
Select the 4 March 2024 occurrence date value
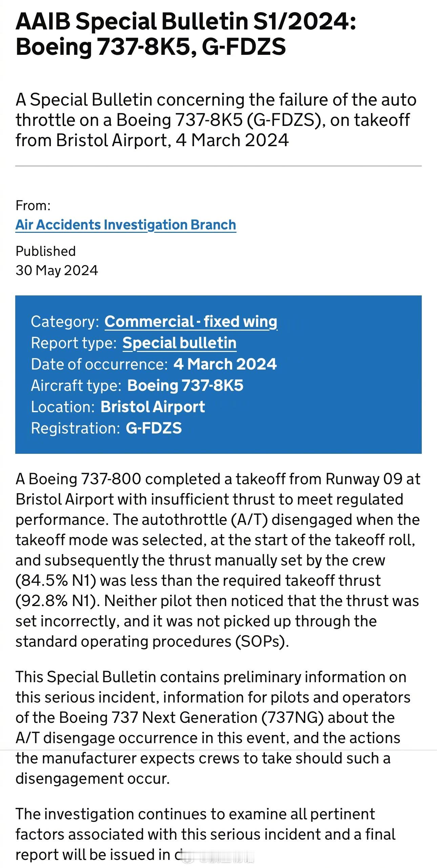pos(225,364)
